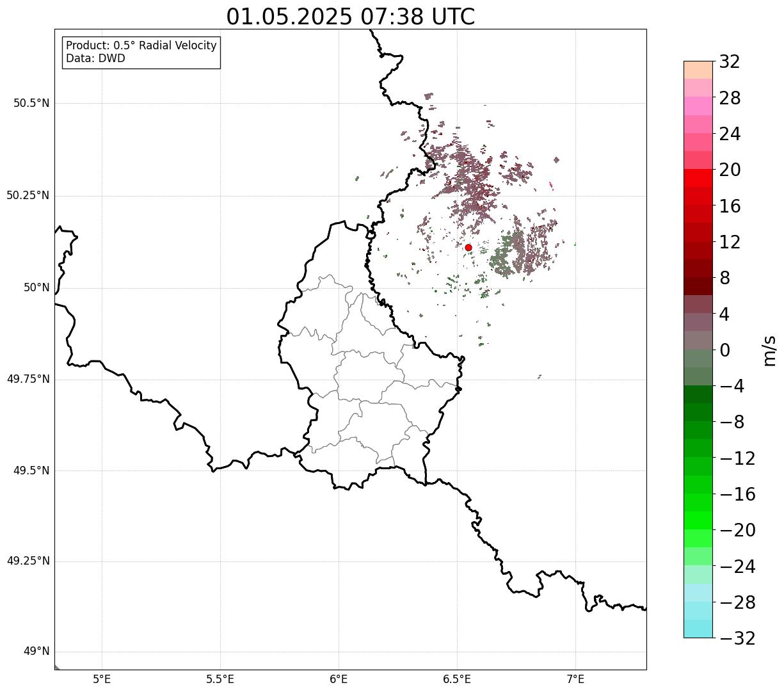
Task: Click the colorbar tick label 32
Action: coord(730,61)
